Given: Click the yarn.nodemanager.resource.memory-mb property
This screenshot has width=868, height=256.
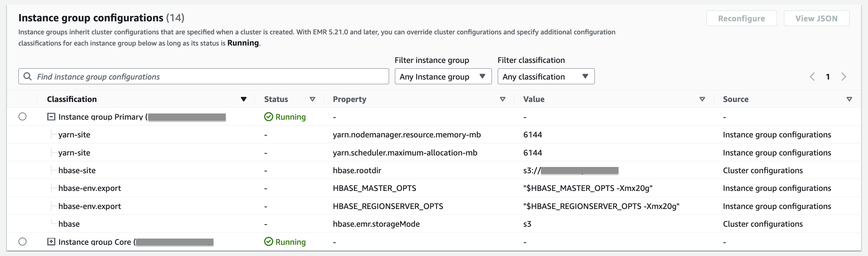Looking at the screenshot, I should coord(407,135).
